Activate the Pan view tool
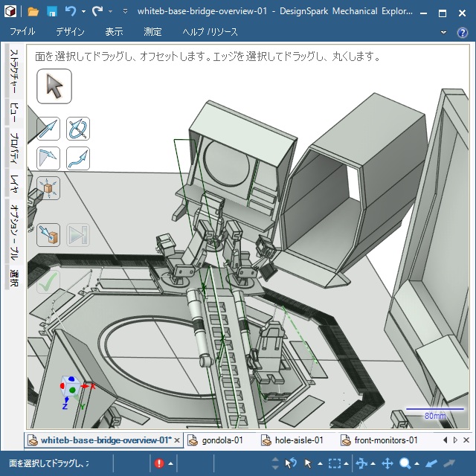This screenshot has width=476, height=476. point(387,463)
